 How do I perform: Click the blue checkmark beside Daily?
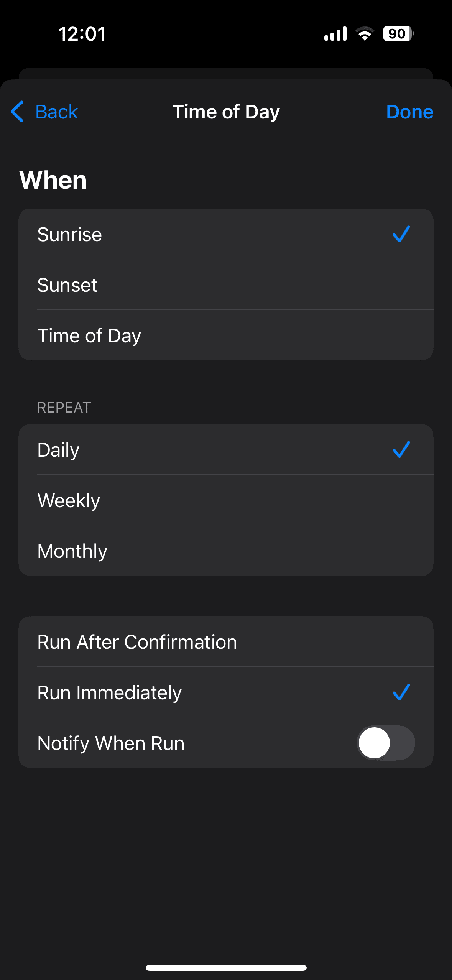(x=401, y=449)
